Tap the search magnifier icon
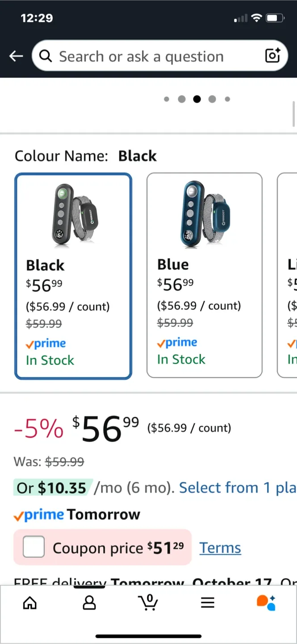The height and width of the screenshot is (644, 297). click(x=46, y=56)
